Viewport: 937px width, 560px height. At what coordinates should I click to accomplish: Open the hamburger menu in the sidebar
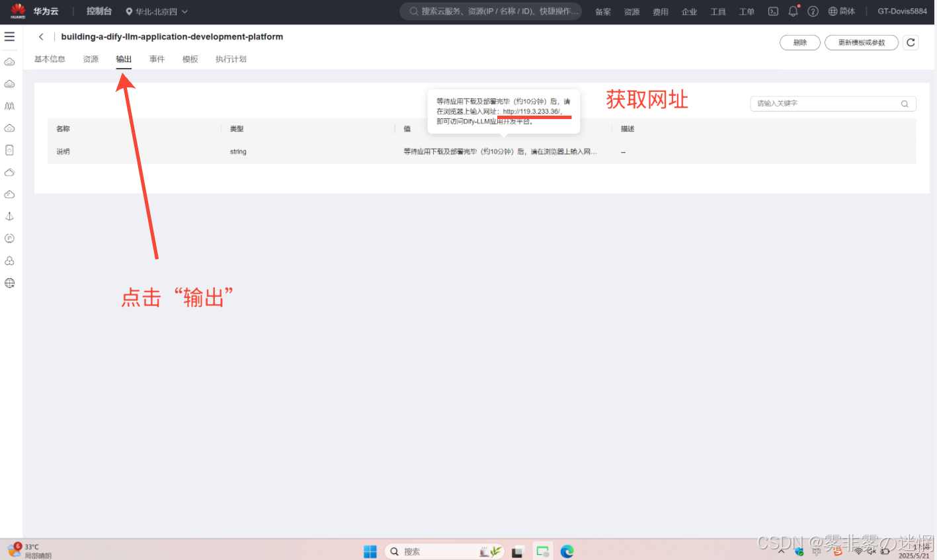click(9, 36)
